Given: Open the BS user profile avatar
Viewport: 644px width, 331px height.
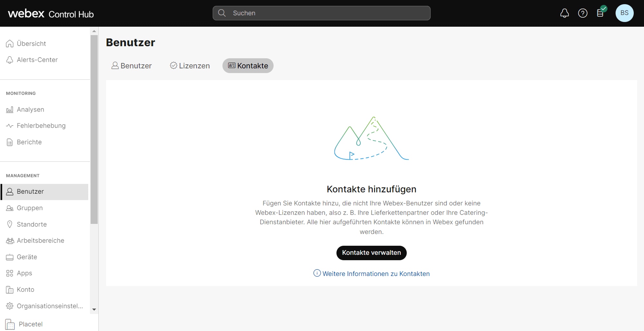Looking at the screenshot, I should tap(624, 13).
